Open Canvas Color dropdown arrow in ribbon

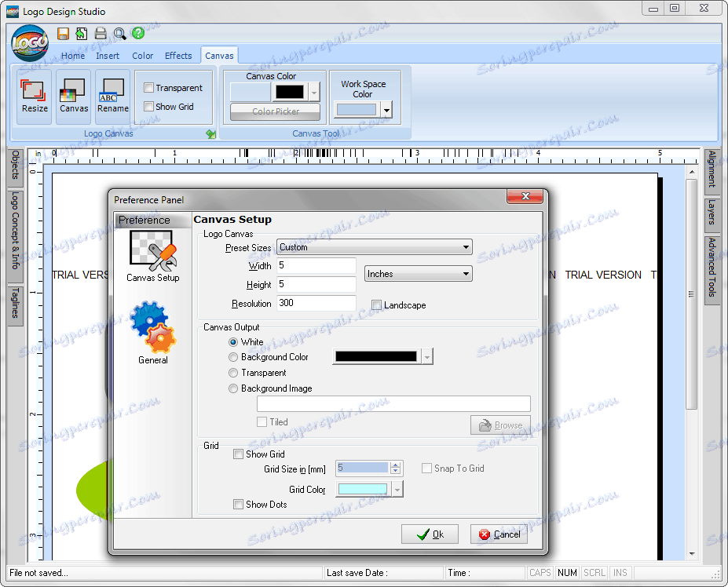[x=314, y=93]
